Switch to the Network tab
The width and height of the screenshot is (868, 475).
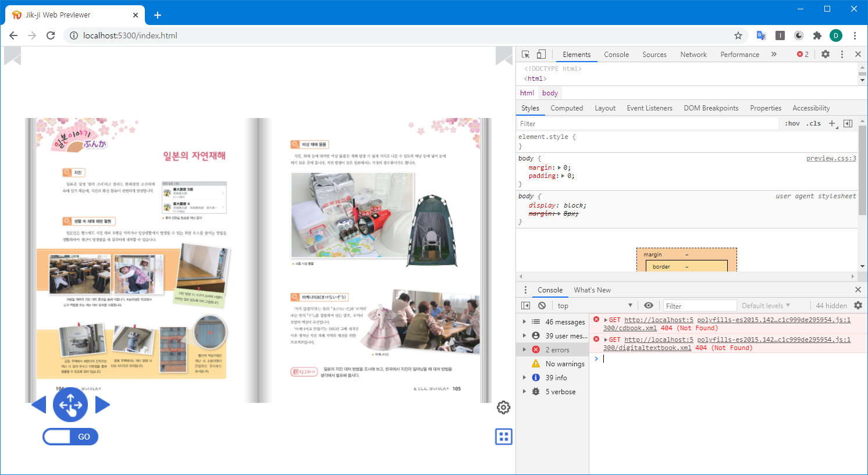(693, 53)
